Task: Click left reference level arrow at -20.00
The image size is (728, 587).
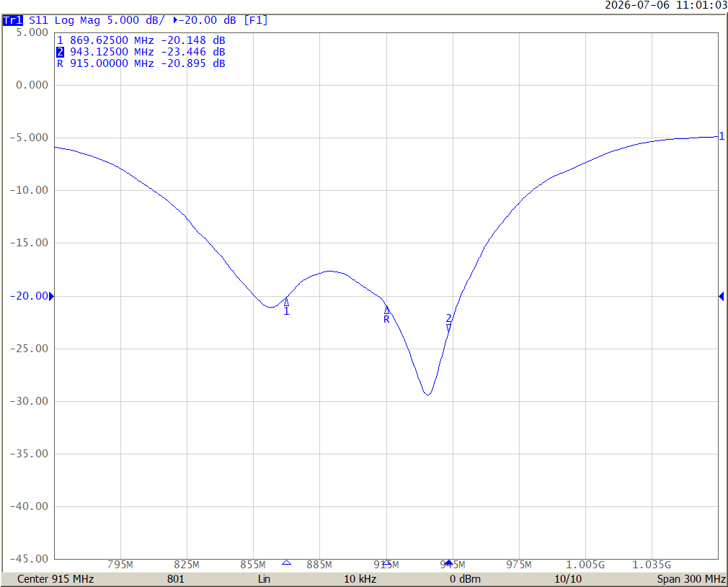Action: click(x=51, y=296)
